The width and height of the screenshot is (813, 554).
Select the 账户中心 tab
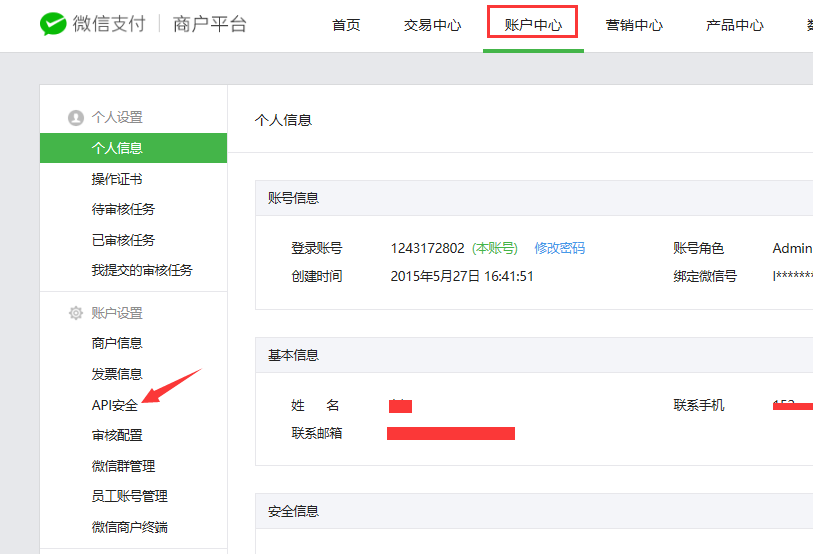[533, 25]
